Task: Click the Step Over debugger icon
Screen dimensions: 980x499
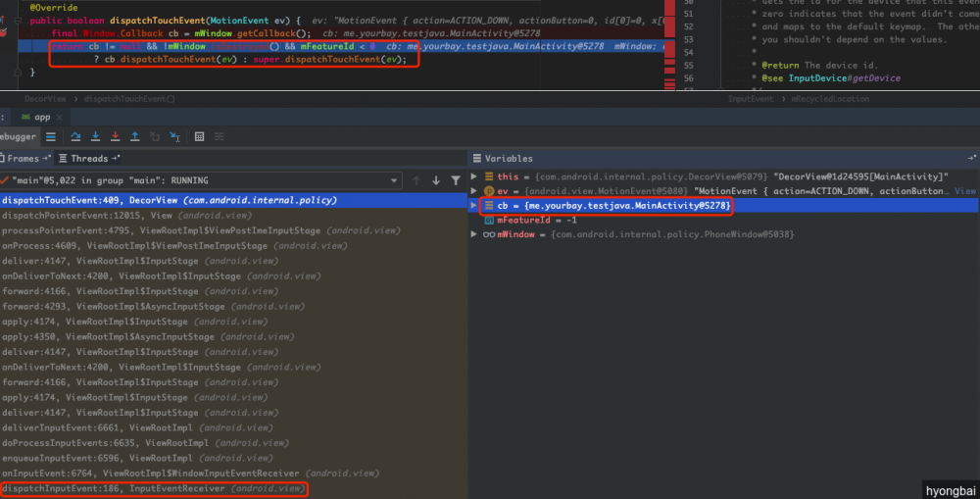Action: (75, 136)
